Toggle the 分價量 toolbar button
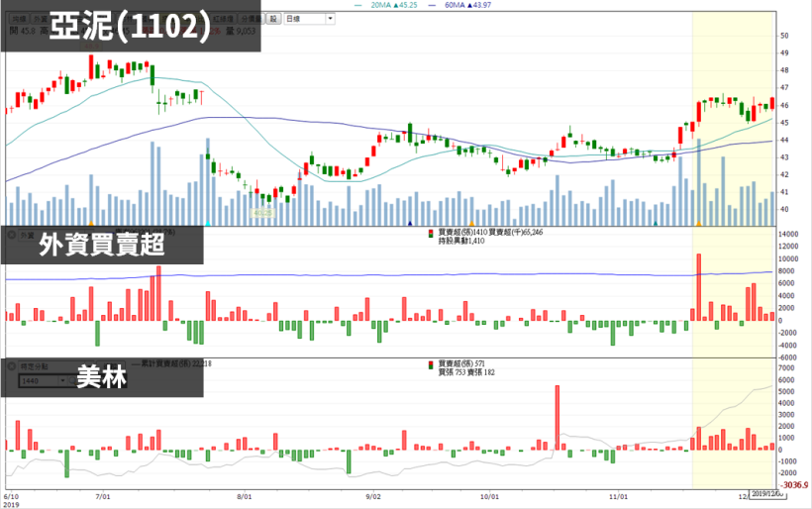This screenshot has width=812, height=509. [252, 19]
